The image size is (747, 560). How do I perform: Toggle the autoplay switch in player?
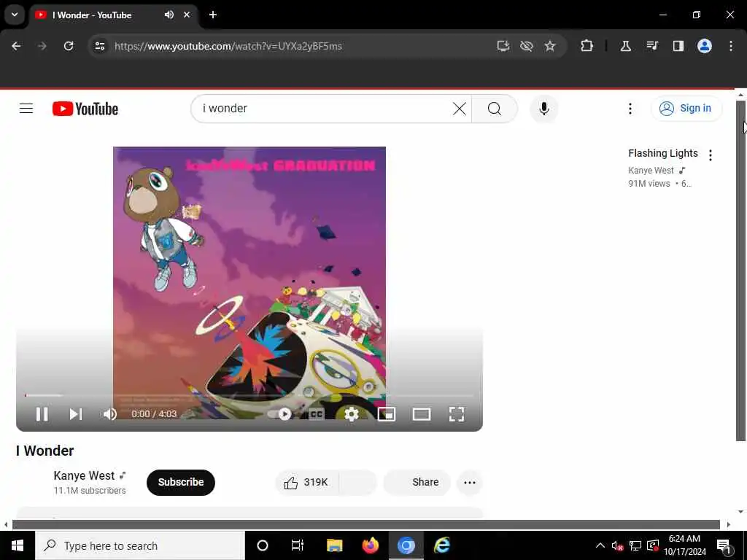[x=280, y=414]
